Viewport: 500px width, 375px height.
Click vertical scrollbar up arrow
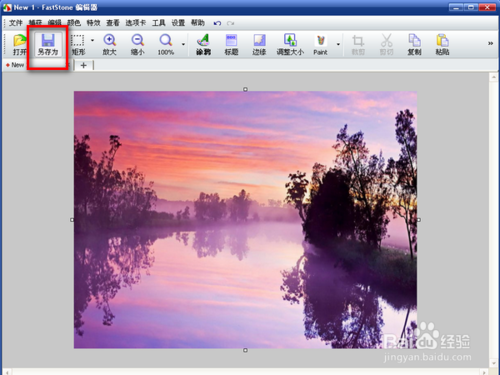tap(493, 78)
